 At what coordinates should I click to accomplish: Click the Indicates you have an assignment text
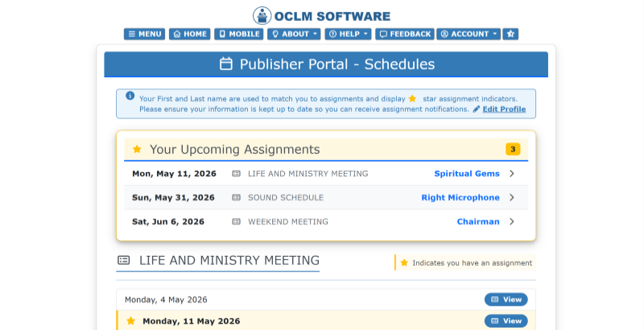[473, 263]
